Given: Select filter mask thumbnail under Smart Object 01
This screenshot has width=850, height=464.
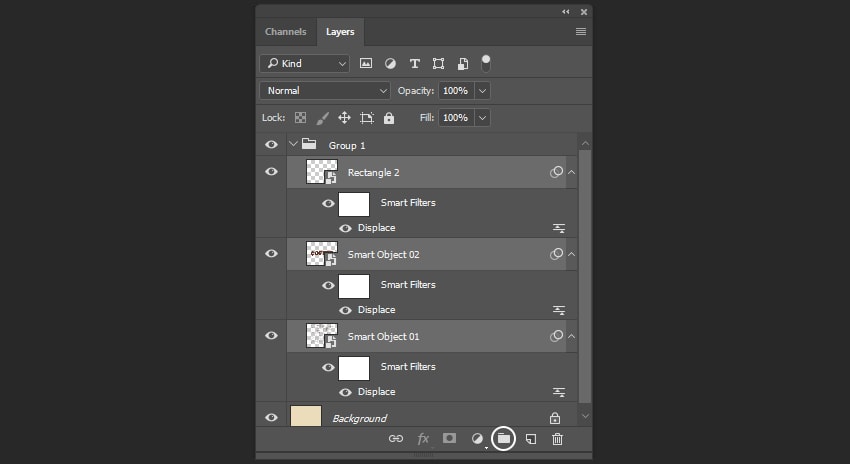Looking at the screenshot, I should [354, 369].
